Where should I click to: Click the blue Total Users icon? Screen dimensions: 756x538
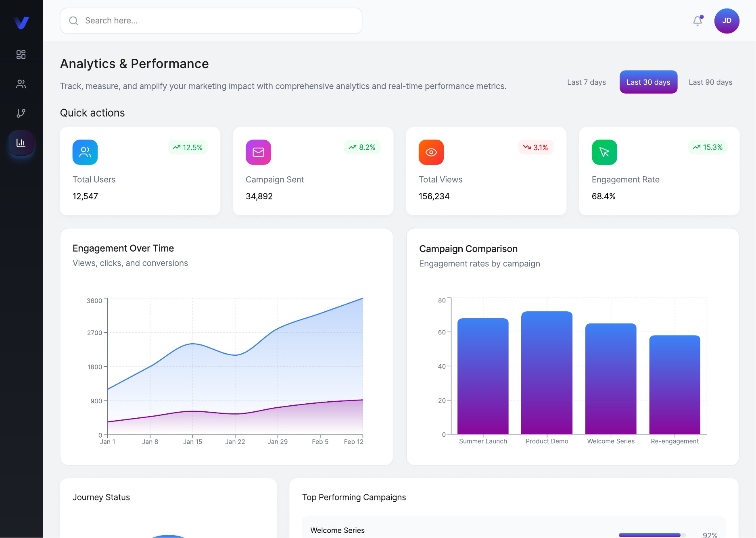85,152
